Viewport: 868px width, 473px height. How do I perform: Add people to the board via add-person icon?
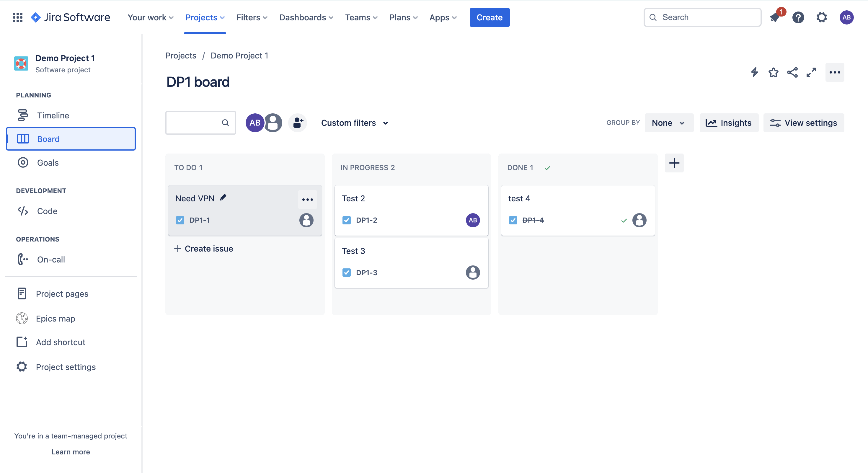298,123
